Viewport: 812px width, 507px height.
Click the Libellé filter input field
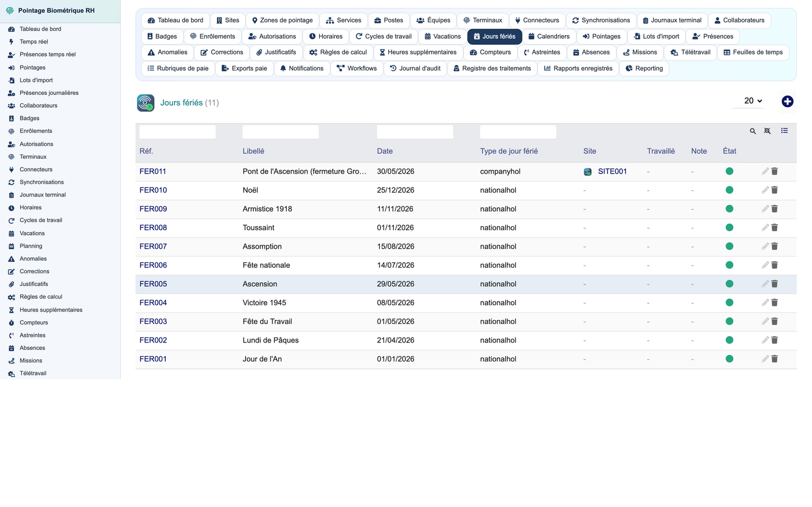point(280,132)
